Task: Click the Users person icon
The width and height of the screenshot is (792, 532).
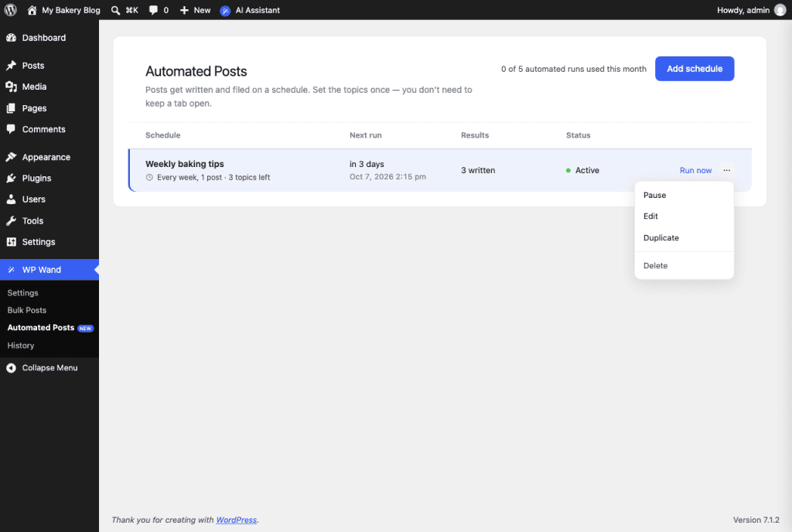Action: point(11,199)
